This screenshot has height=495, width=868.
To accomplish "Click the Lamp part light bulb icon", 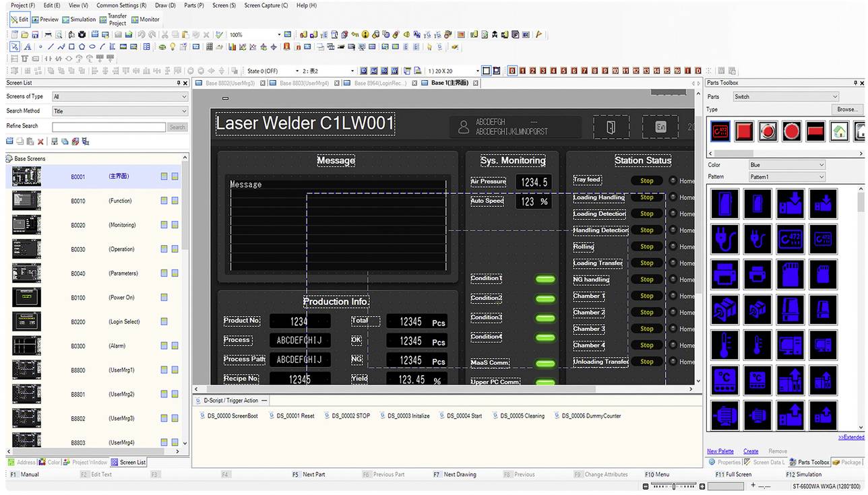I will click(173, 46).
